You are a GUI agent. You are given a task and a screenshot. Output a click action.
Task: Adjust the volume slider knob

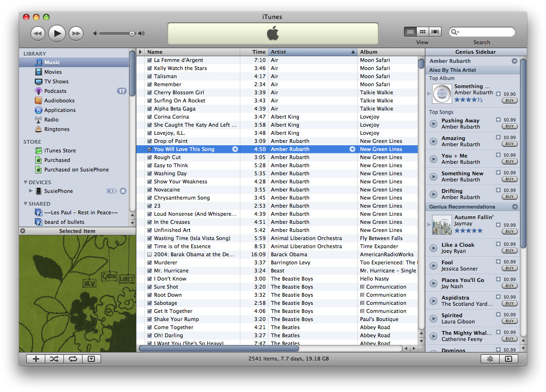(132, 34)
